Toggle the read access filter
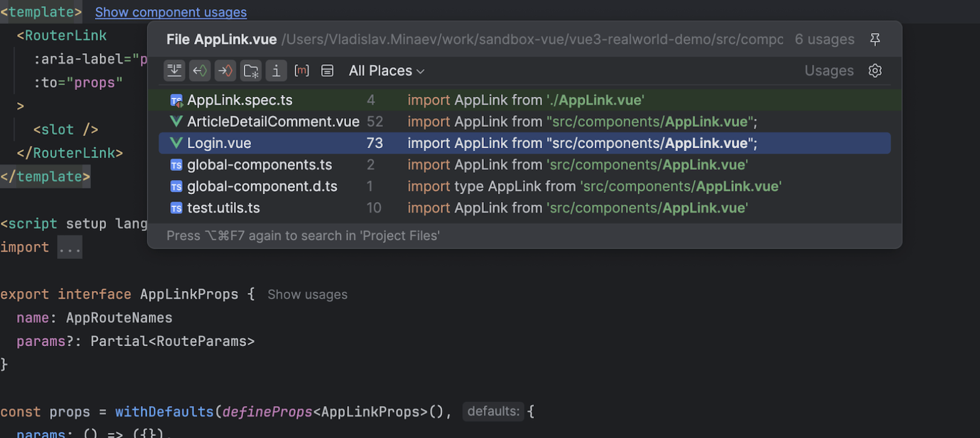 click(200, 71)
